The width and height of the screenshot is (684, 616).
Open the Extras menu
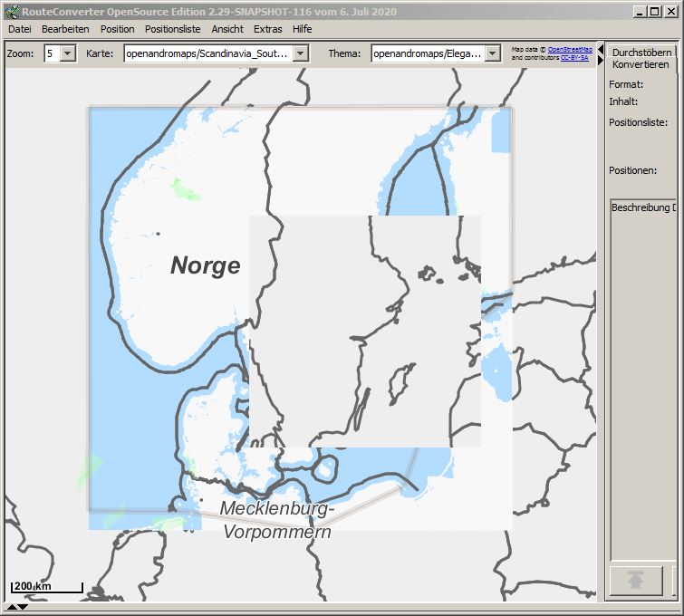[267, 29]
